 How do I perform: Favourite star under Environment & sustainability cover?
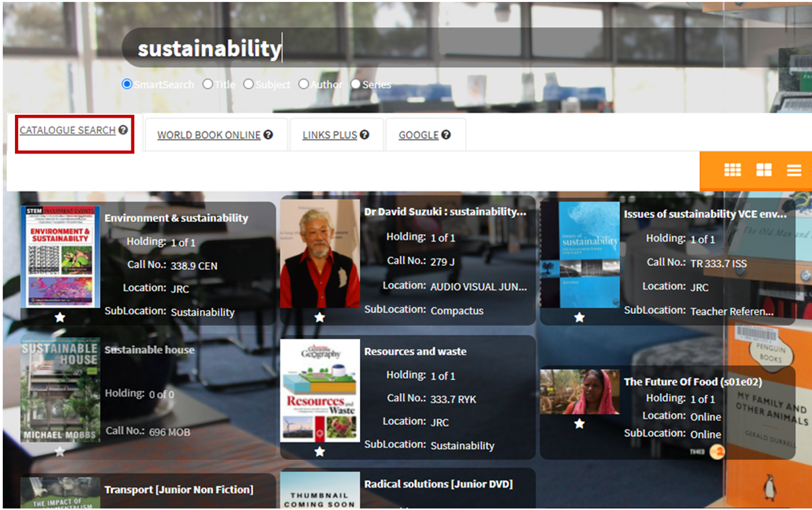tap(60, 317)
